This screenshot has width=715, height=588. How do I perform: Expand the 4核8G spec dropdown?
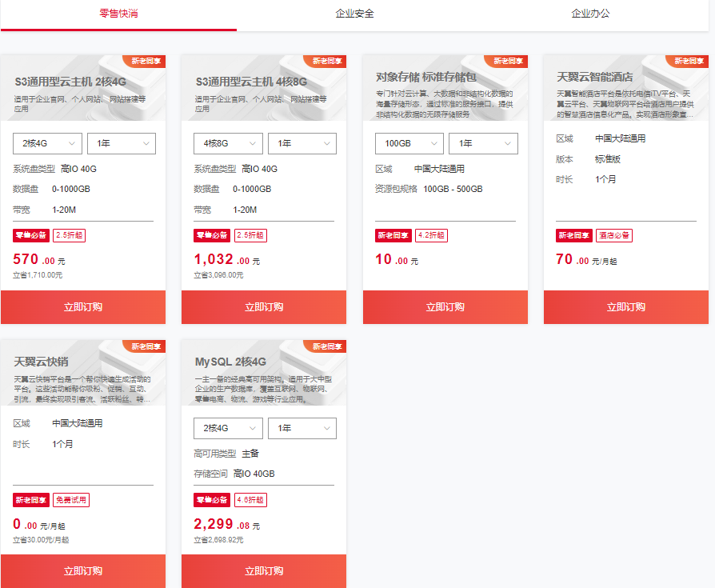point(228,144)
